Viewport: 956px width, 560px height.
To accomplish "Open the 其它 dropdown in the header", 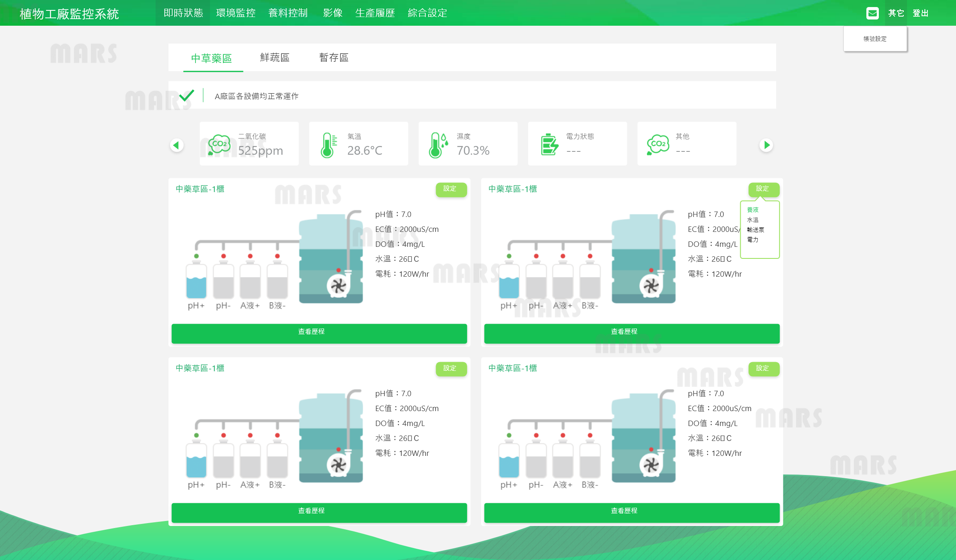I will point(896,13).
